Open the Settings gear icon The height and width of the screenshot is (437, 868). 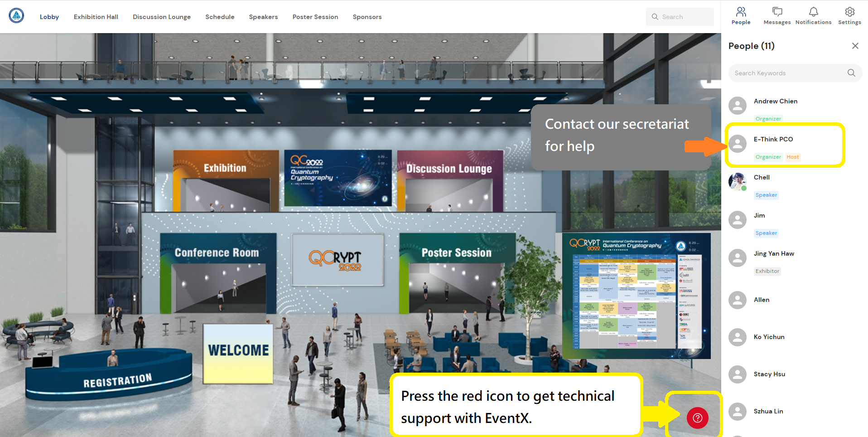click(849, 16)
